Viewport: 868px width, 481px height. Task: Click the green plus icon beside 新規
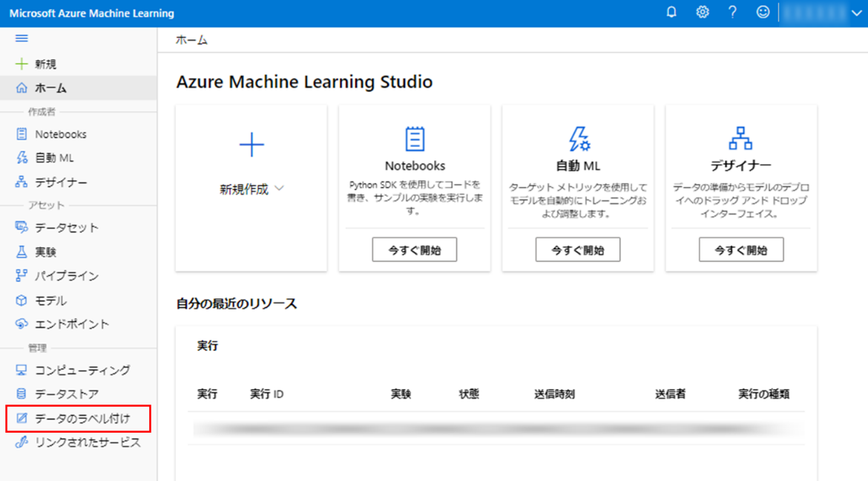[x=22, y=64]
